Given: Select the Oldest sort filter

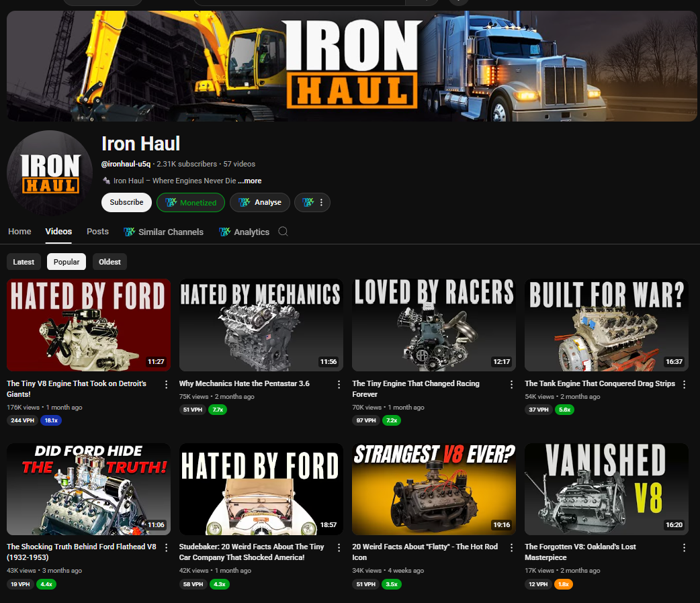Looking at the screenshot, I should (110, 262).
